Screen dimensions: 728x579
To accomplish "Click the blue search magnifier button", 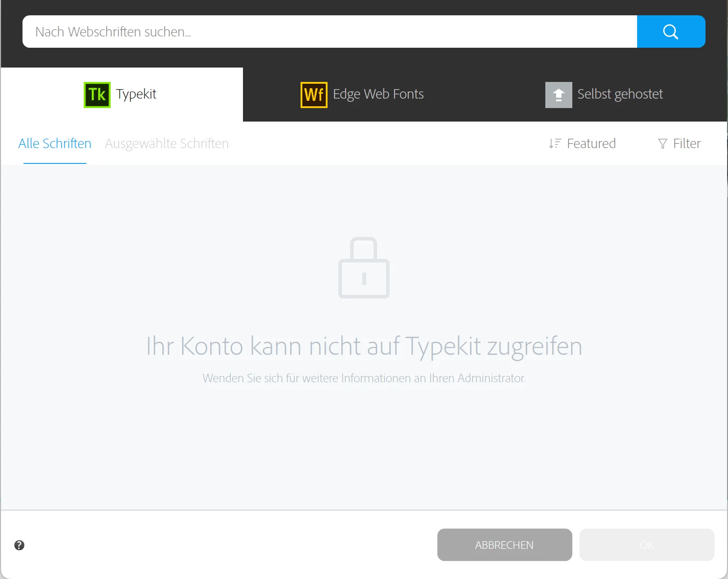I will [671, 32].
